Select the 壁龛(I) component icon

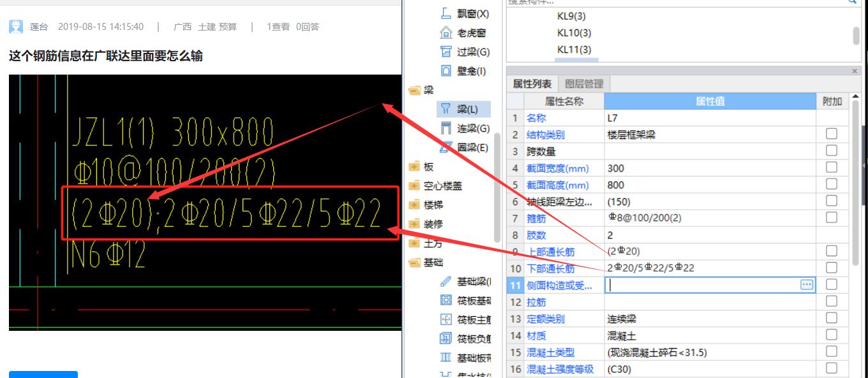tap(446, 71)
